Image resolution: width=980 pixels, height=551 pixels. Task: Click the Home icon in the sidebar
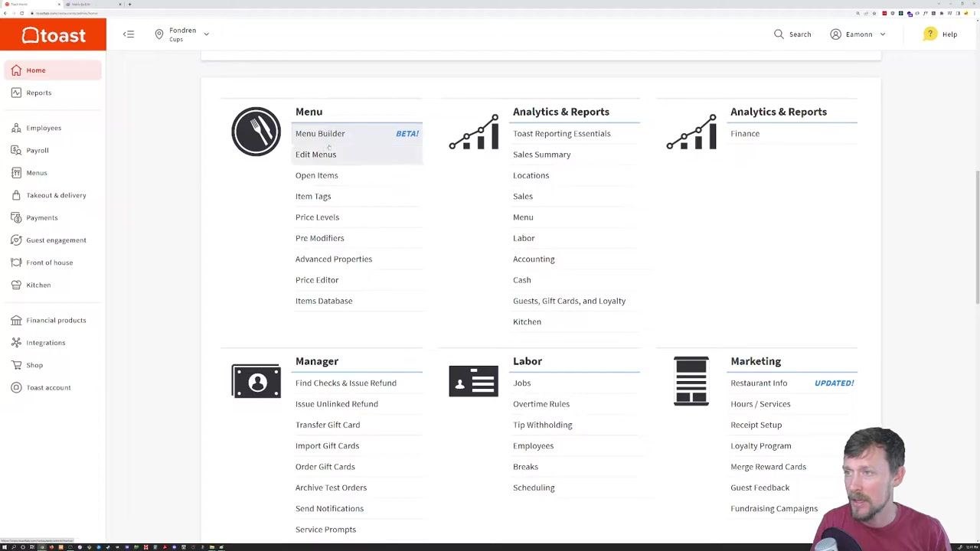click(16, 70)
